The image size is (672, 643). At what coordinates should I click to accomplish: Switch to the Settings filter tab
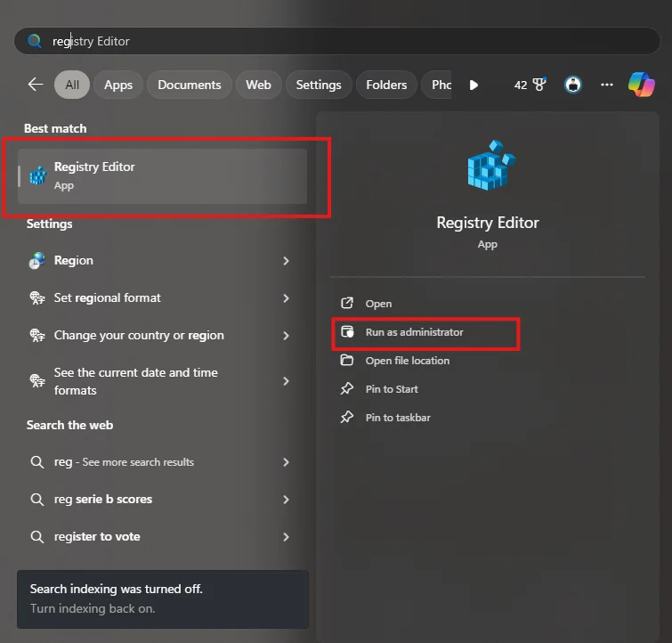(x=319, y=85)
